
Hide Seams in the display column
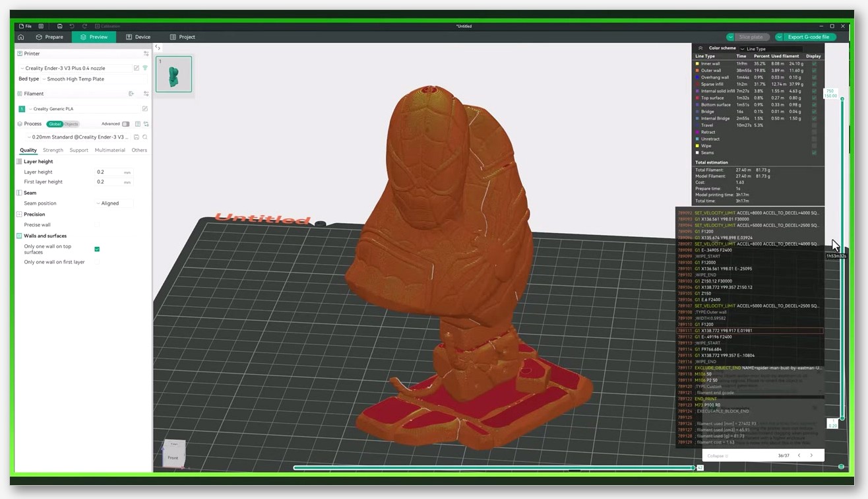pos(814,152)
